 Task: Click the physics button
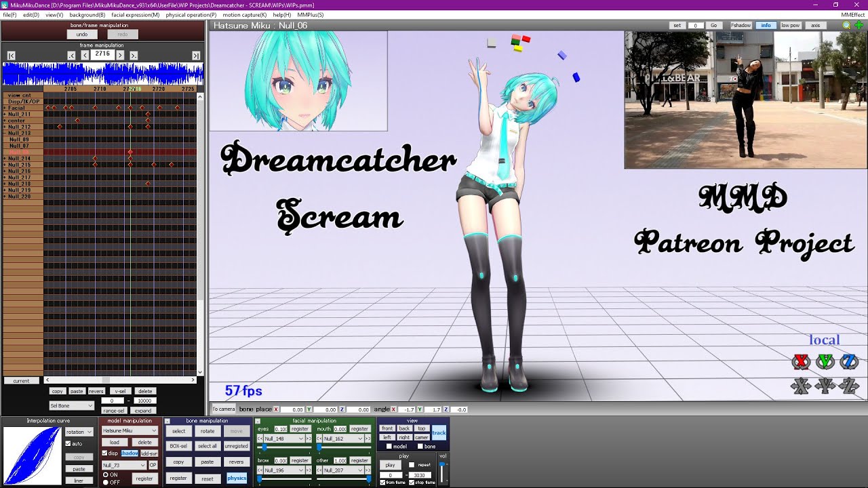coord(237,478)
